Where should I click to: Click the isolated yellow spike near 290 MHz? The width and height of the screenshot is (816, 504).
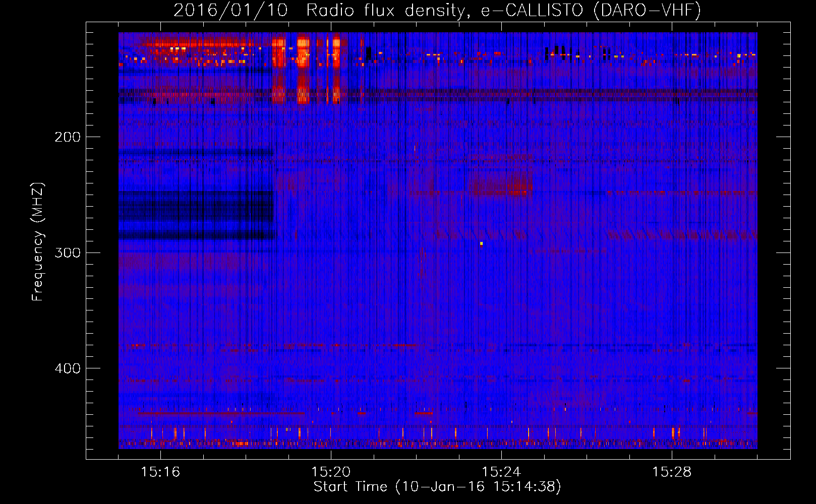481,244
